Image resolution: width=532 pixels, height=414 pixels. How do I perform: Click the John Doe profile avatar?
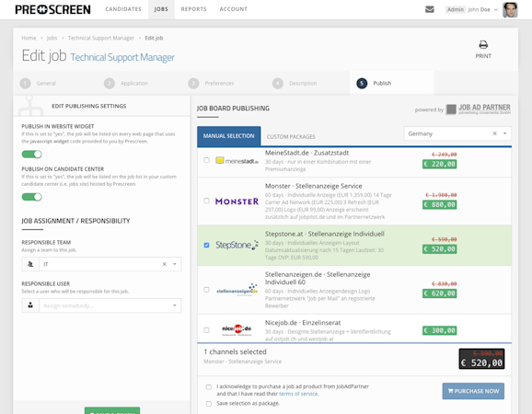510,9
